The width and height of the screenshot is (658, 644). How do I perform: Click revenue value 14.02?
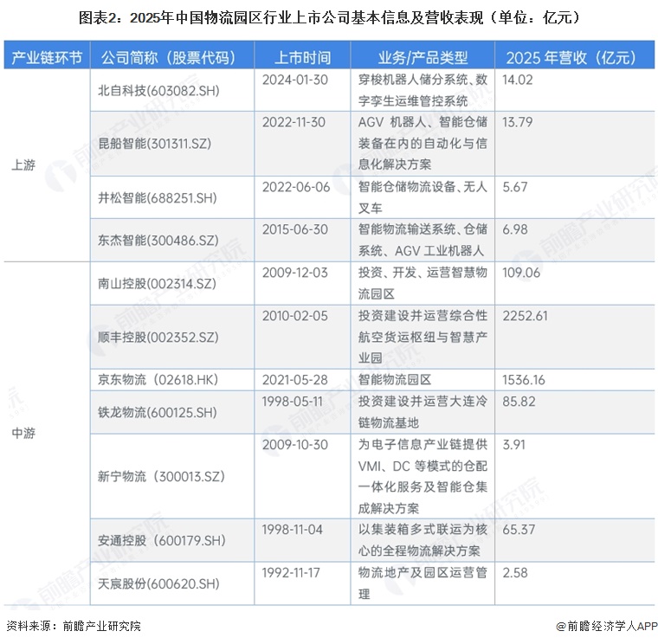click(518, 80)
